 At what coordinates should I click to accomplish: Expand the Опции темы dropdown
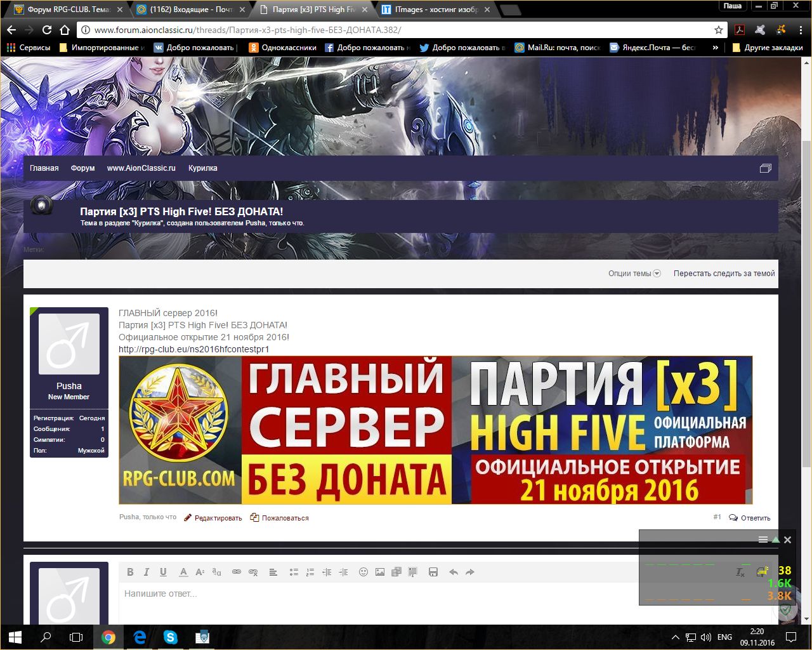pos(634,274)
